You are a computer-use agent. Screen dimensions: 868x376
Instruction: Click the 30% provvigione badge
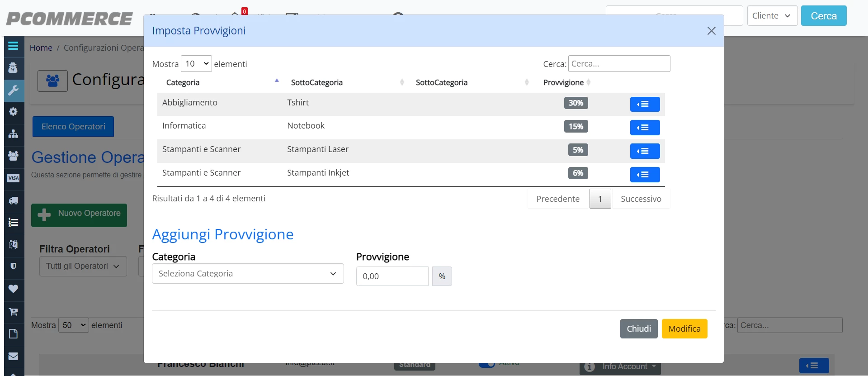576,103
